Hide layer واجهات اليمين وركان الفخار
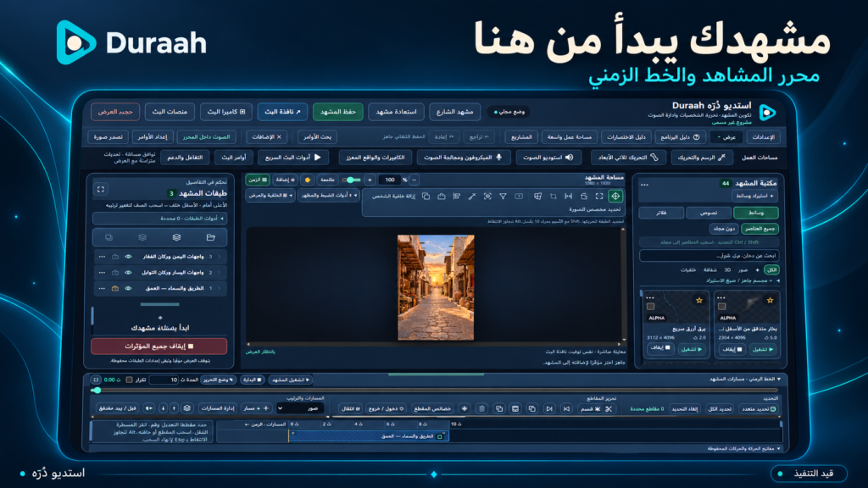The image size is (868, 488). click(x=129, y=257)
